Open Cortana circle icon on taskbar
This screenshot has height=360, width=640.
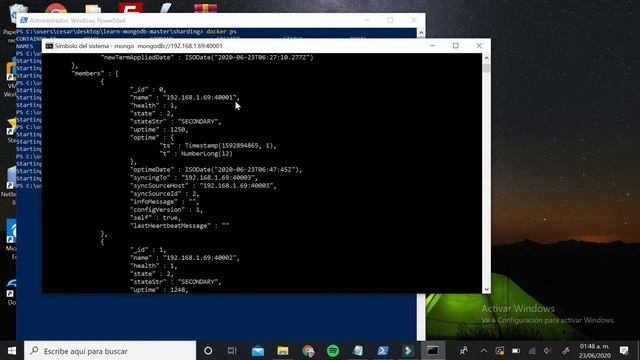[x=208, y=351]
